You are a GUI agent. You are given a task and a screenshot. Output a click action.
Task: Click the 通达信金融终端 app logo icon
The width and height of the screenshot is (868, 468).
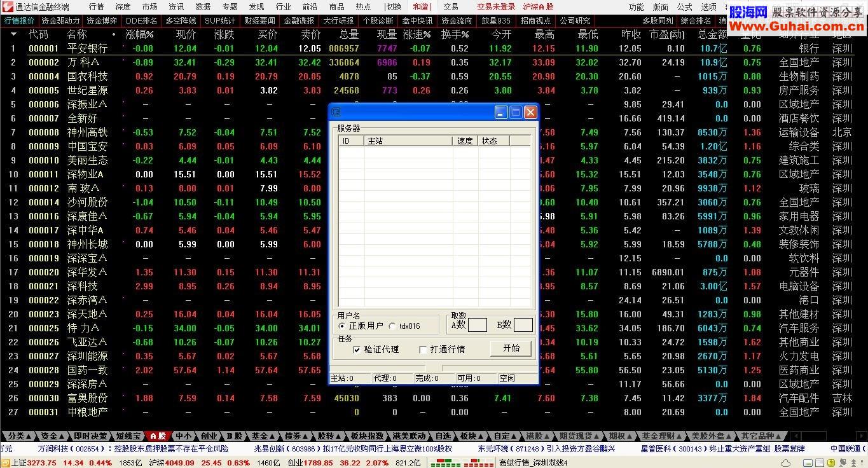[8, 6]
